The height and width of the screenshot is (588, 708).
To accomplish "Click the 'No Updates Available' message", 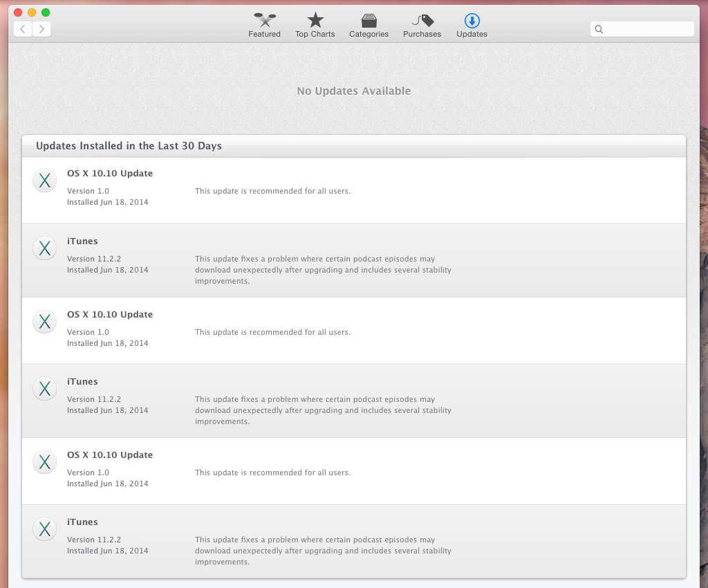I will tap(353, 91).
